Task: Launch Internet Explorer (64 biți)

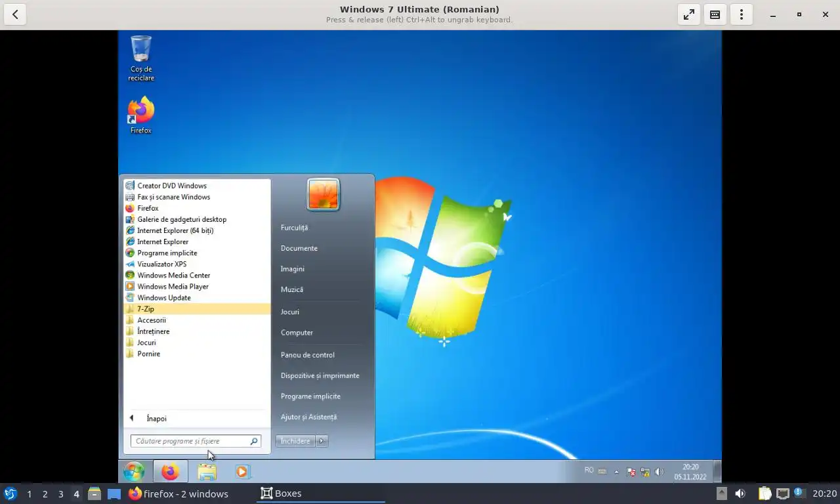Action: pos(197,230)
